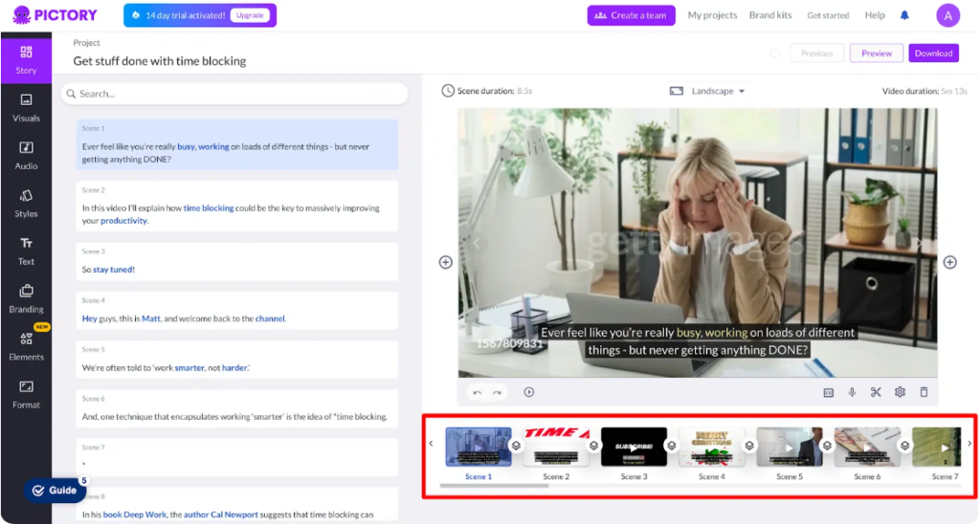Open the Branding panel in sidebar
980x524 pixels.
click(x=26, y=297)
